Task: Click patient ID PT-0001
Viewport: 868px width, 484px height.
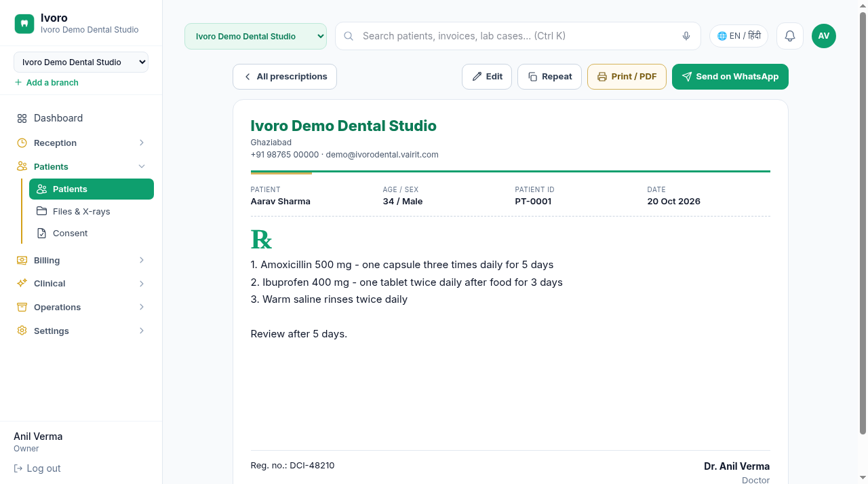Action: coord(533,202)
